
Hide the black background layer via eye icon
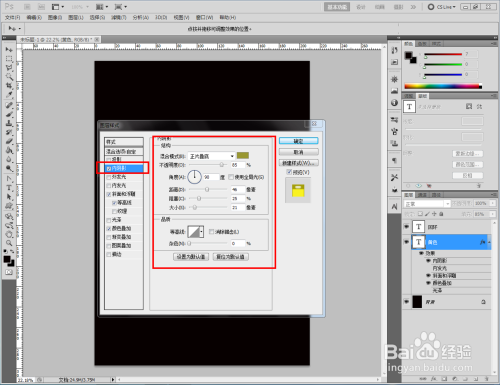point(406,302)
